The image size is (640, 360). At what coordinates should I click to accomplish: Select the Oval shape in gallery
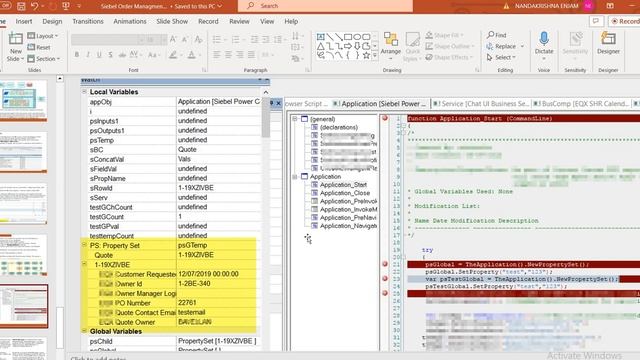click(x=357, y=37)
